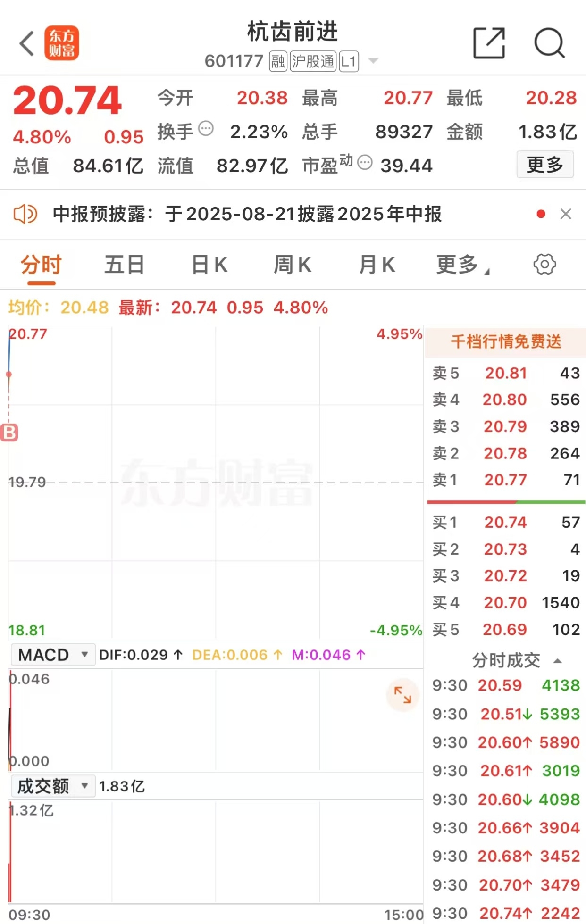Tap the expand-to-fullscreen chart icon

(402, 695)
